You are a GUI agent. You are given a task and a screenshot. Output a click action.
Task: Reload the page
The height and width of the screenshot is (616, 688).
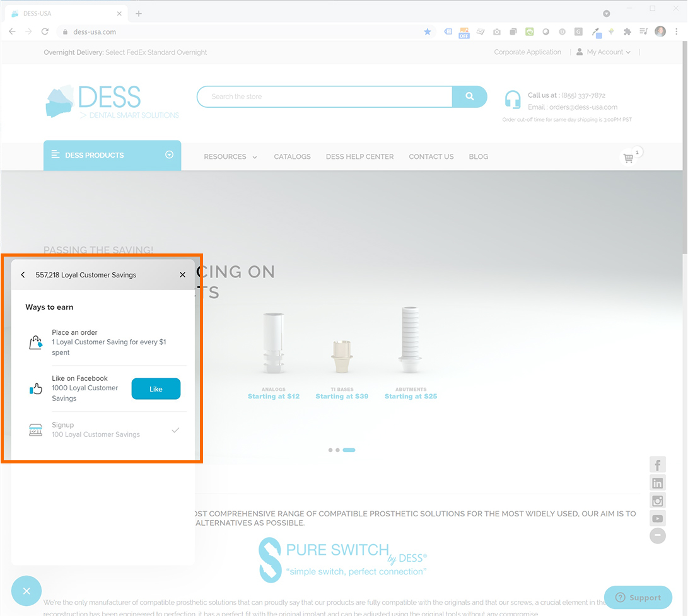click(45, 32)
